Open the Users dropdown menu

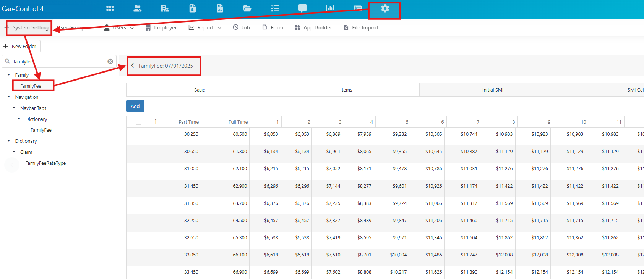point(119,27)
